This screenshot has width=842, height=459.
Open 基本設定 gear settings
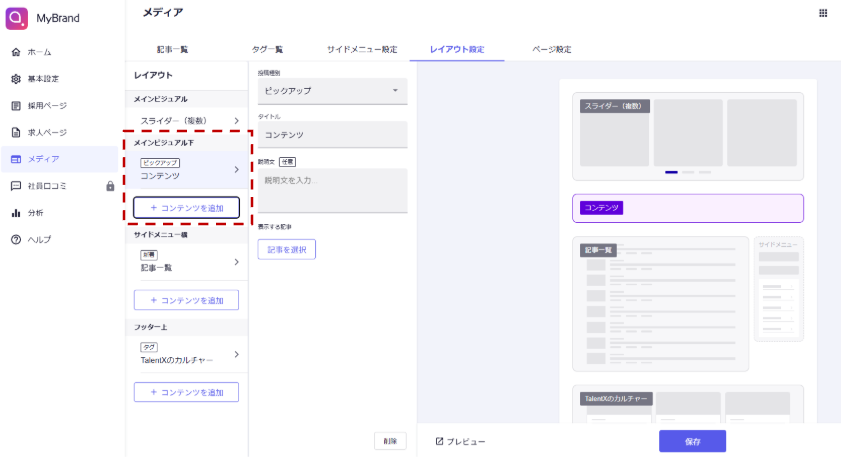tap(42, 79)
